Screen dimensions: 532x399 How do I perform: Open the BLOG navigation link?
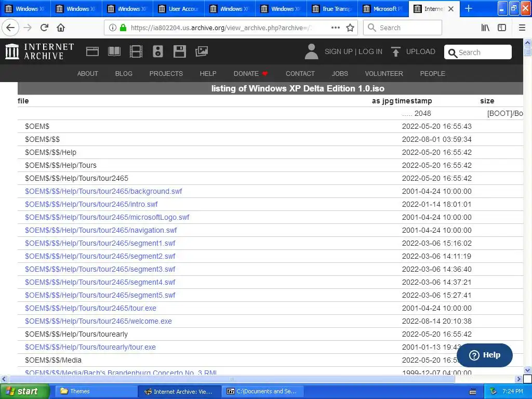tap(124, 73)
